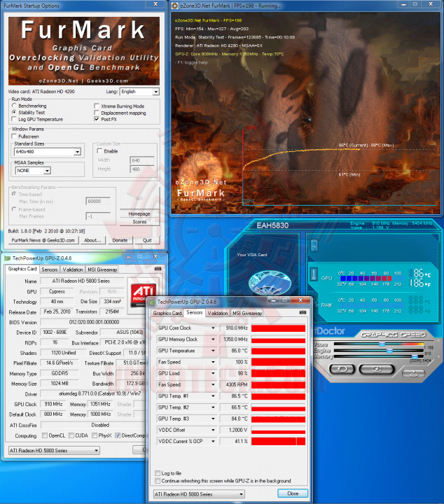Enable Continue refreshing while GPU-Z is in background
Screen dimensions: 444x504
tap(158, 481)
